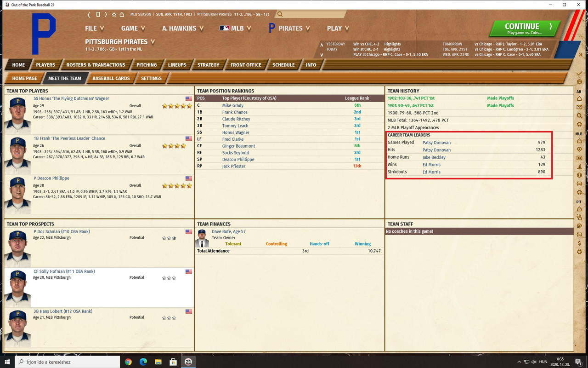
Task: Open the MLB news card icon in the sidebar
Action: (x=579, y=158)
